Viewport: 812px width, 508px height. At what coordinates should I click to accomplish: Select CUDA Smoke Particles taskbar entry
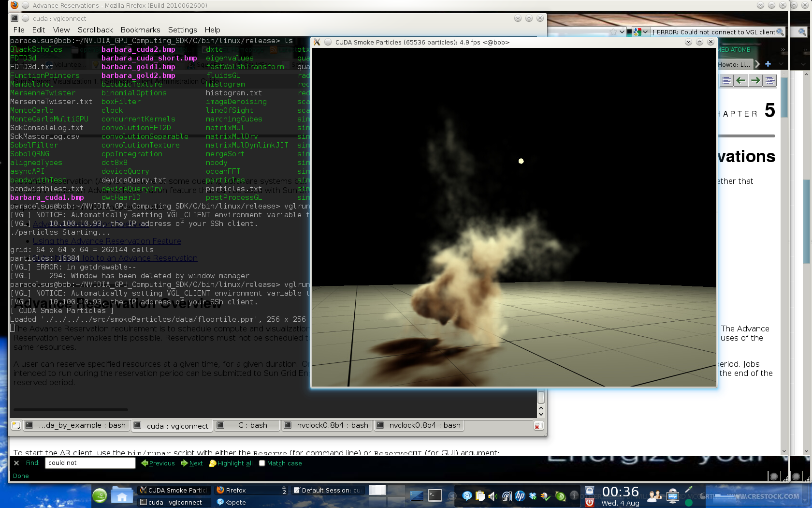174,490
